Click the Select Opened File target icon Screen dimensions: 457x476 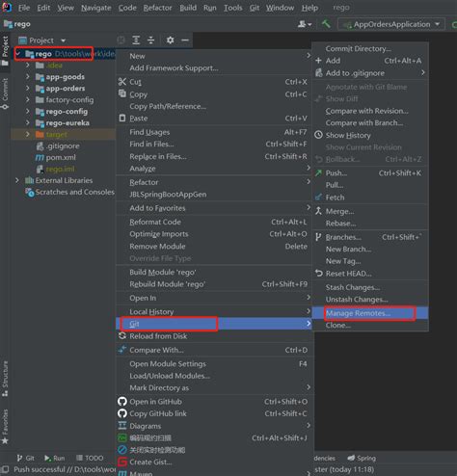(121, 40)
